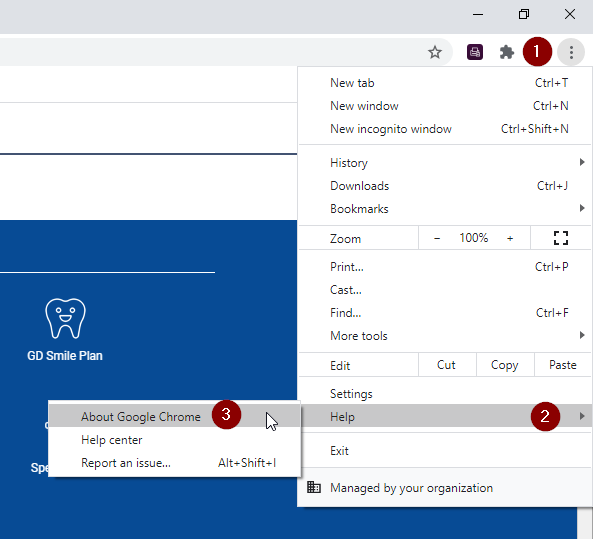The image size is (593, 539).
Task: Click the 100% zoom value
Action: pos(473,238)
